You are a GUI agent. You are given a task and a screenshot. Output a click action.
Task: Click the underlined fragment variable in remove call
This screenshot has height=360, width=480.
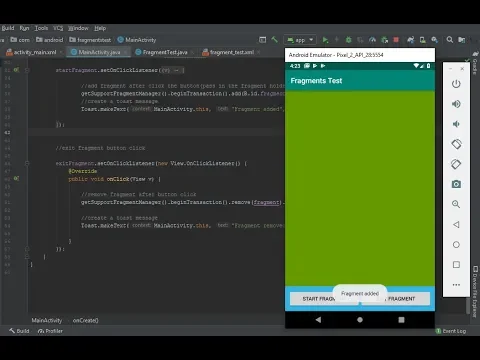[x=267, y=202]
